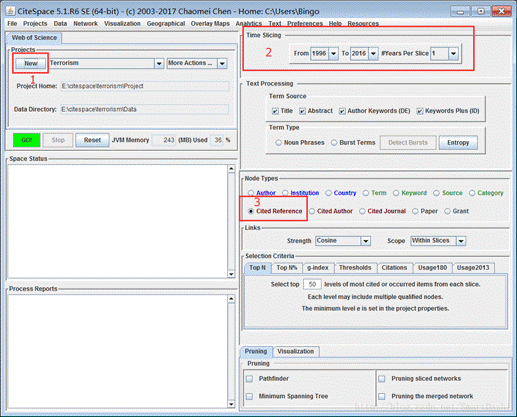Switch to the Visualization tab at bottom
The height and width of the screenshot is (417, 517).
point(296,351)
